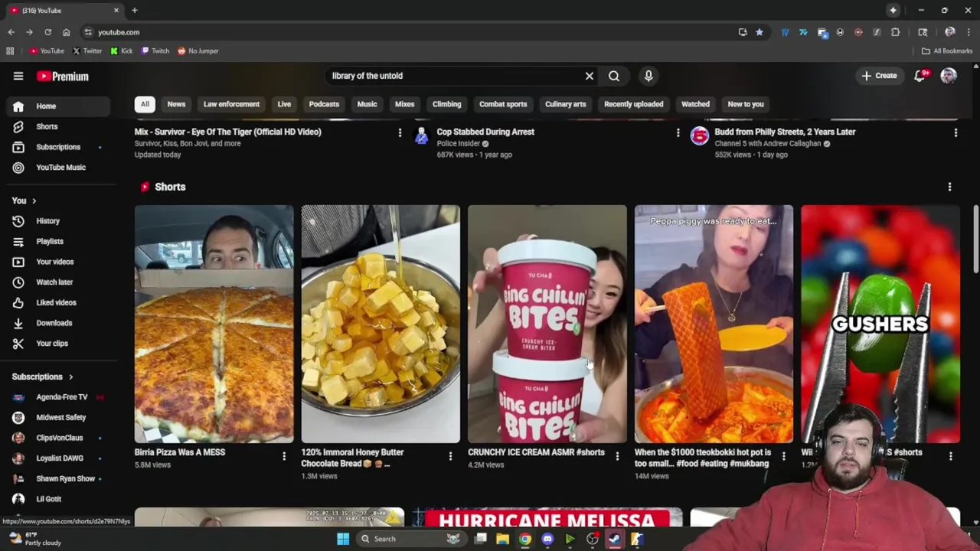Viewport: 980px width, 551px height.
Task: Open the notifications bell
Action: pos(920,76)
